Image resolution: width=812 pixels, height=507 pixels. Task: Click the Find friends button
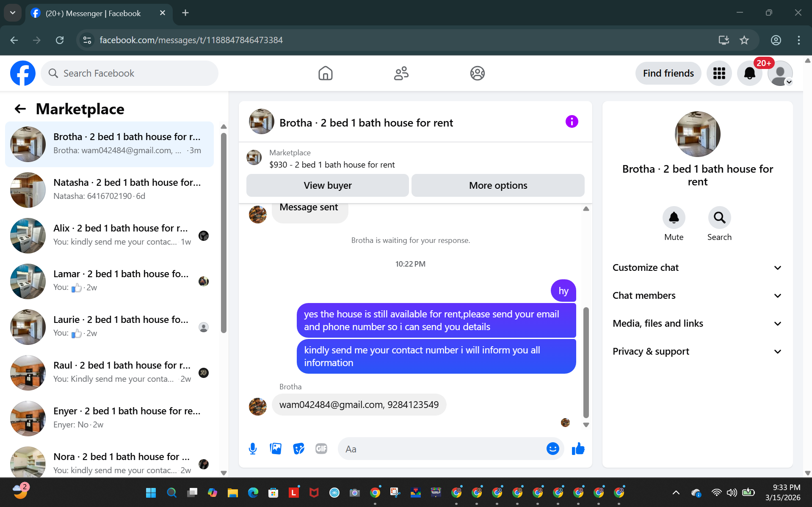(x=668, y=73)
